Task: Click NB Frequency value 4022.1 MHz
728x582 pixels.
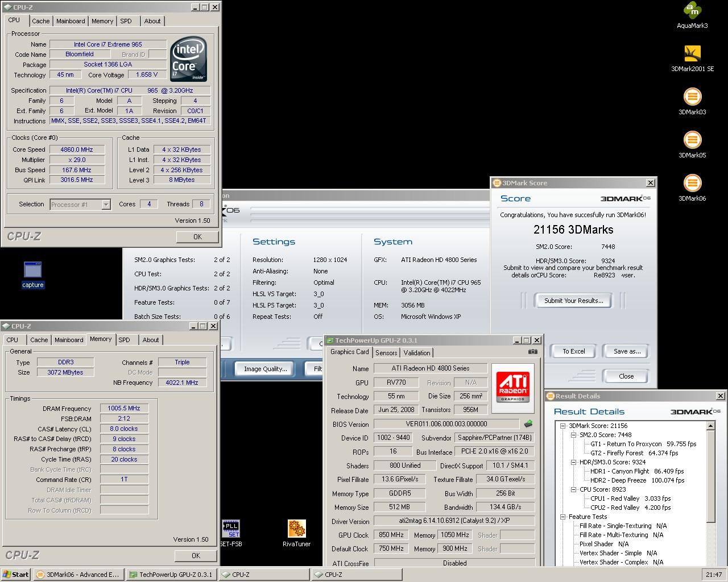Action: tap(182, 383)
